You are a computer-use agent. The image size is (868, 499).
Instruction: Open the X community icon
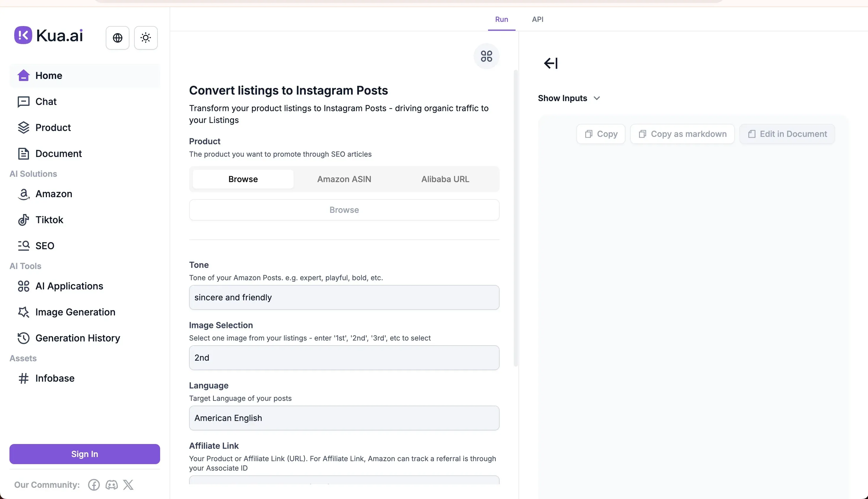point(129,485)
